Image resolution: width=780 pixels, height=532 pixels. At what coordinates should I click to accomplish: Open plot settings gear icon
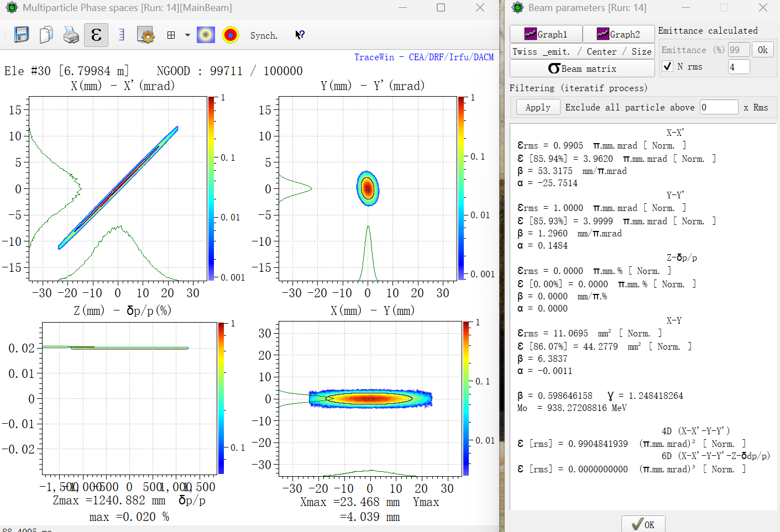point(146,35)
